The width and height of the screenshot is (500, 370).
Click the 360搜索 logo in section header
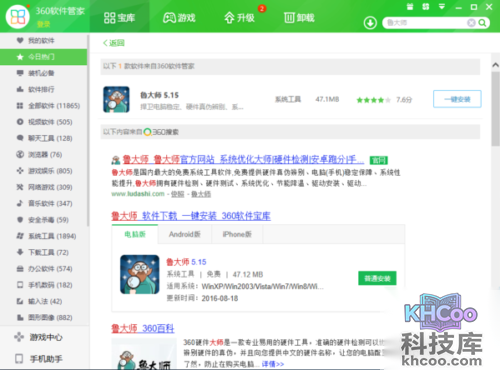(161, 132)
